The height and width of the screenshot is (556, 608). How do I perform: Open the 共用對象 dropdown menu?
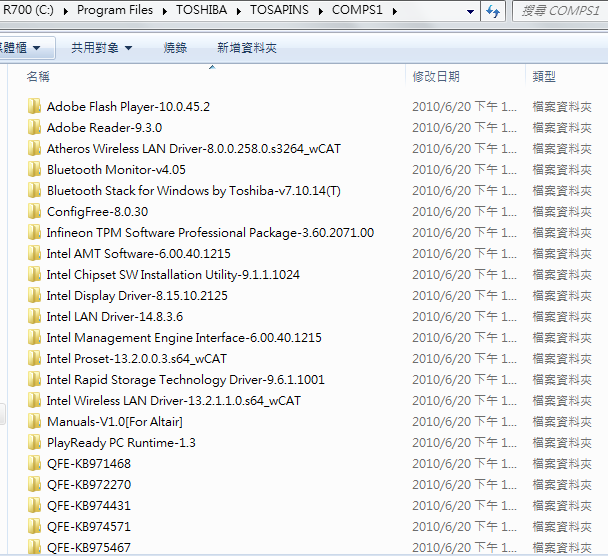(102, 48)
